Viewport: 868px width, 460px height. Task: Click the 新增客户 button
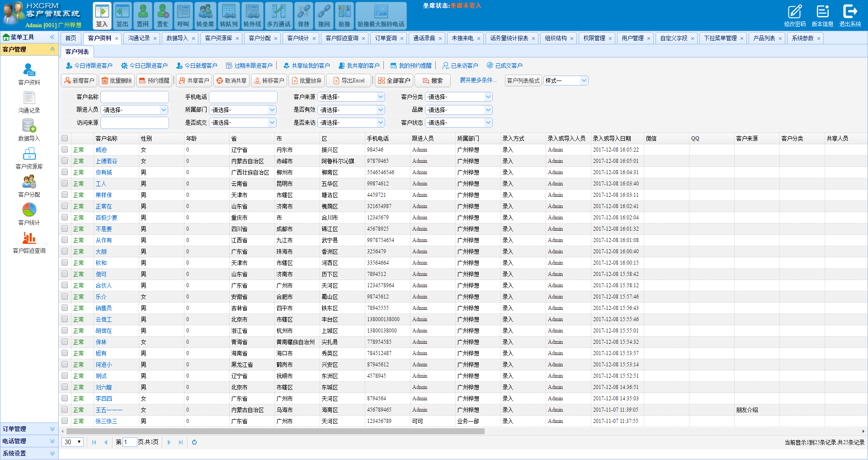(79, 81)
